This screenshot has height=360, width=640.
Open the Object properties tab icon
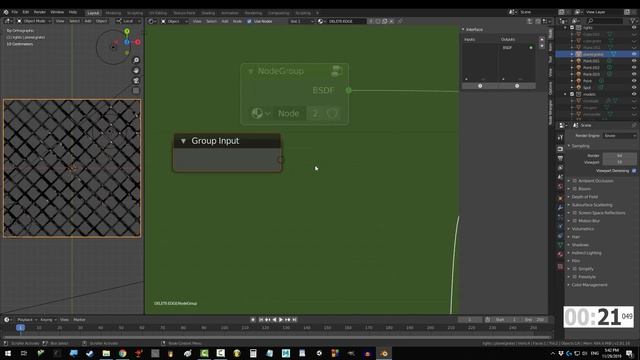[560, 198]
